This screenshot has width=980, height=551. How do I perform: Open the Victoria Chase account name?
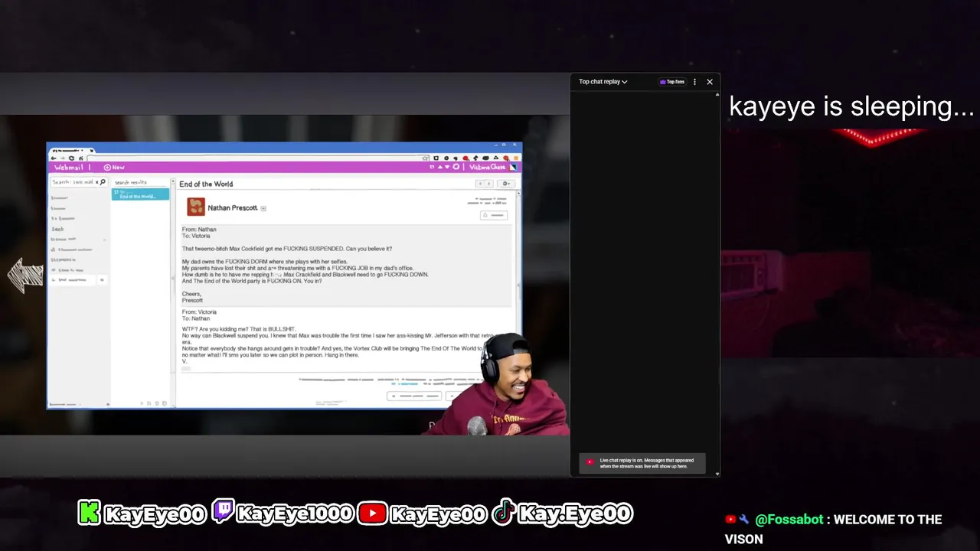[487, 167]
